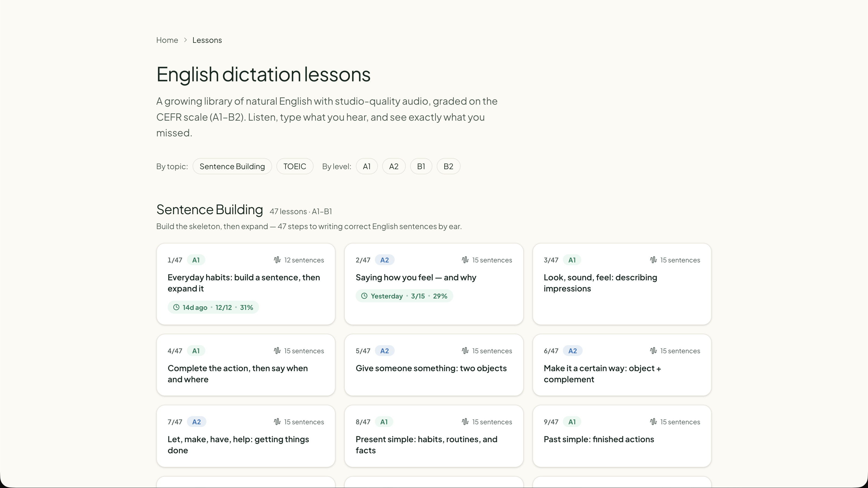The width and height of the screenshot is (868, 488).
Task: Click the '15 sentences' text on lesson 2/47
Action: (x=492, y=260)
